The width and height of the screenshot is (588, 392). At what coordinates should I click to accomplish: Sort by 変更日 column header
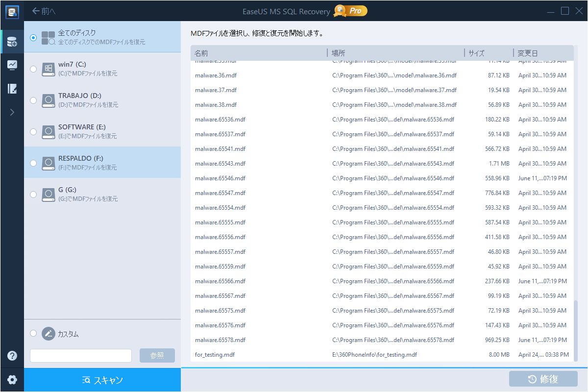coord(543,53)
